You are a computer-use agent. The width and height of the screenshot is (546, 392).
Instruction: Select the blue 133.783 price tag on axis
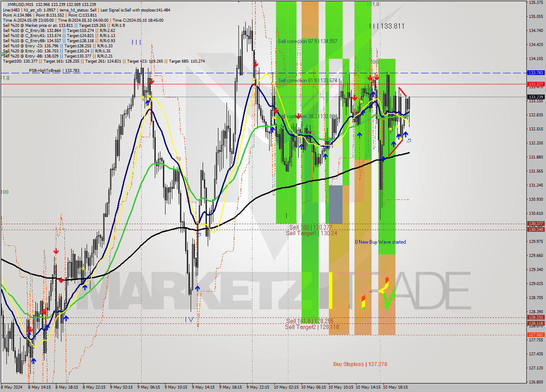pyautogui.click(x=536, y=73)
